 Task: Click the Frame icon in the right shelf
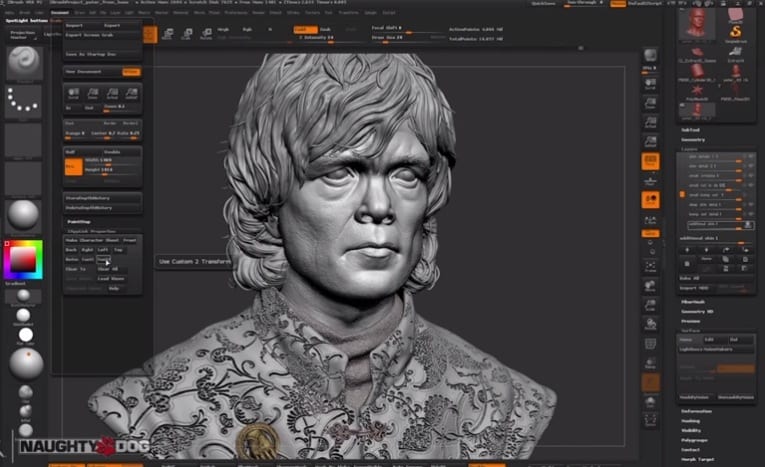click(650, 267)
